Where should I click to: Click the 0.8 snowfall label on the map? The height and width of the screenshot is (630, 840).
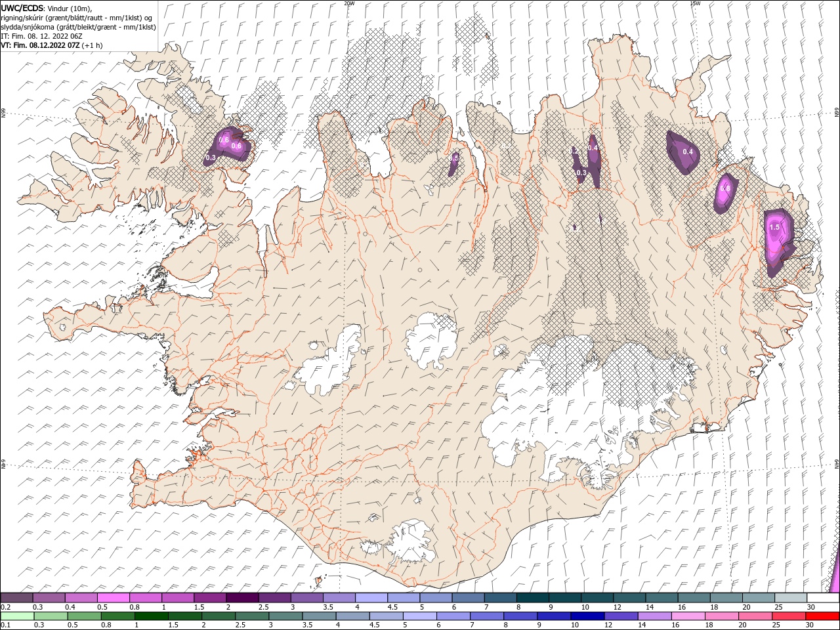(725, 188)
